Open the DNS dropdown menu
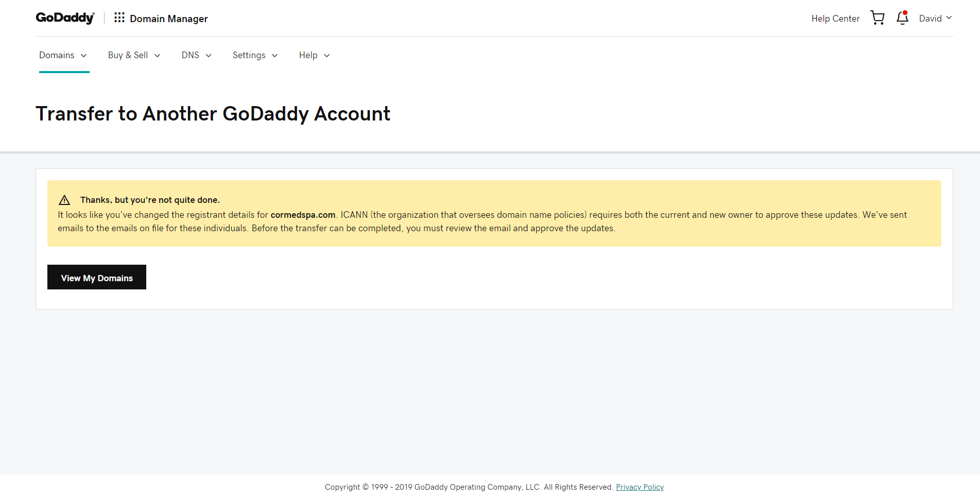Image resolution: width=980 pixels, height=499 pixels. (197, 55)
